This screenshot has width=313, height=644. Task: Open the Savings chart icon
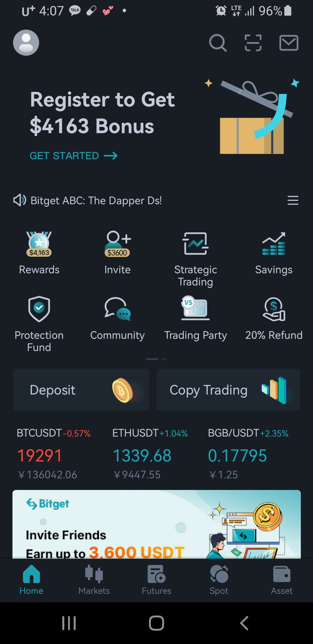tap(274, 244)
